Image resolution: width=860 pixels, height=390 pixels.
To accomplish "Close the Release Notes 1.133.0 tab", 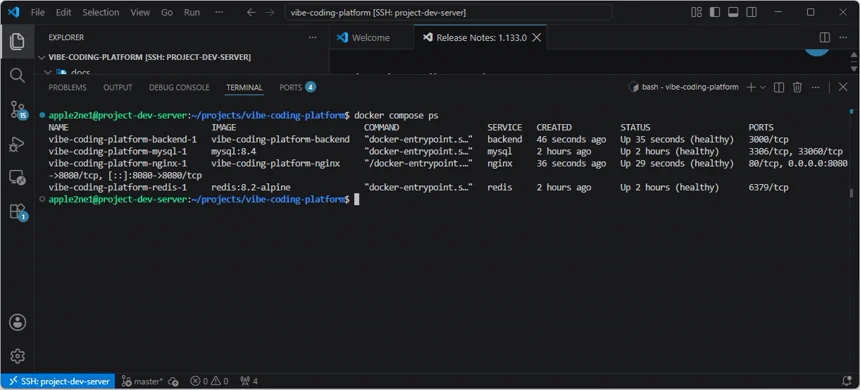I will (537, 37).
